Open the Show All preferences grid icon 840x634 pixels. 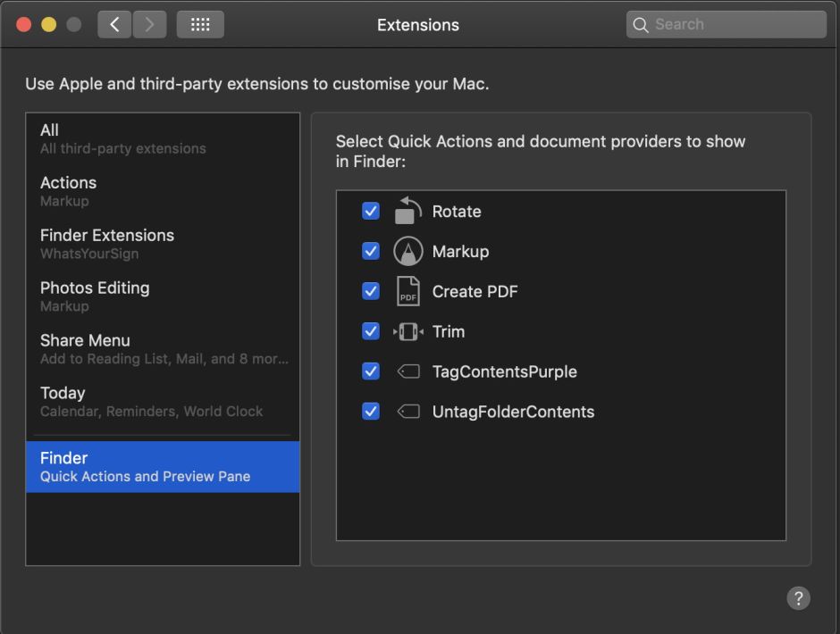[200, 24]
